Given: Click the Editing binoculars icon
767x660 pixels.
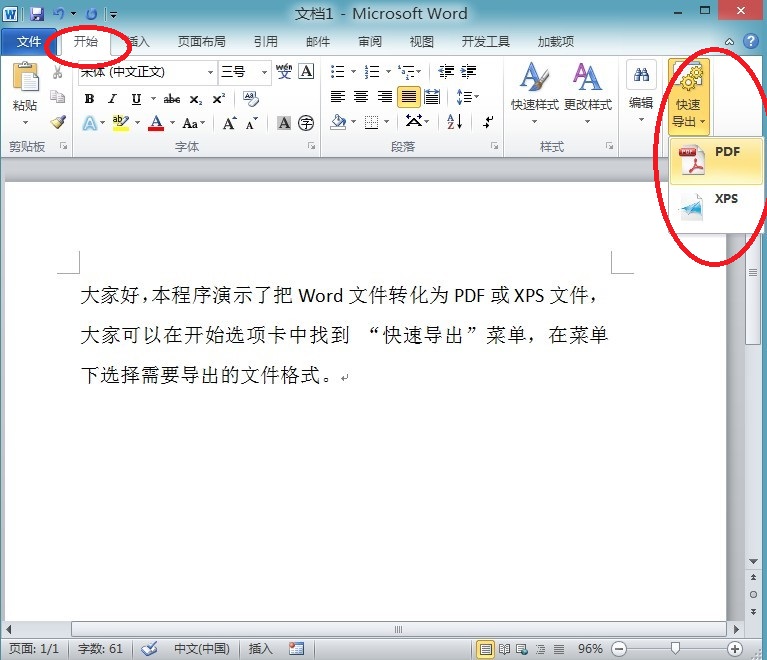Looking at the screenshot, I should tap(641, 75).
